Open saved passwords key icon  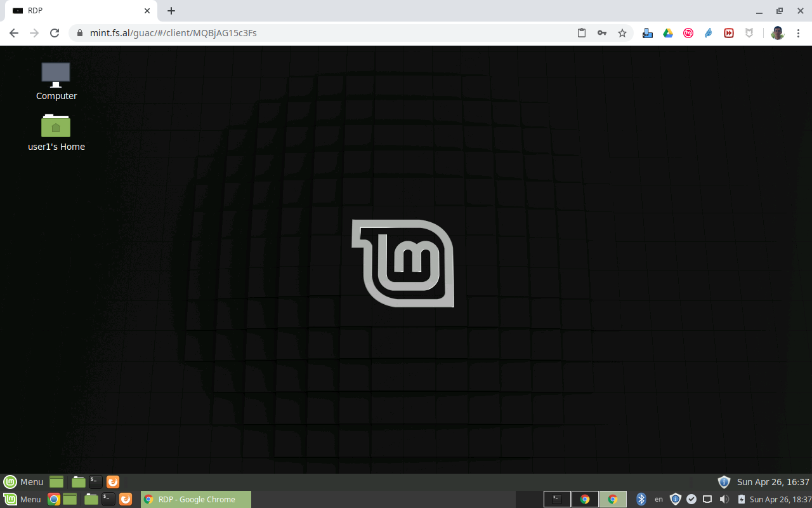(602, 33)
